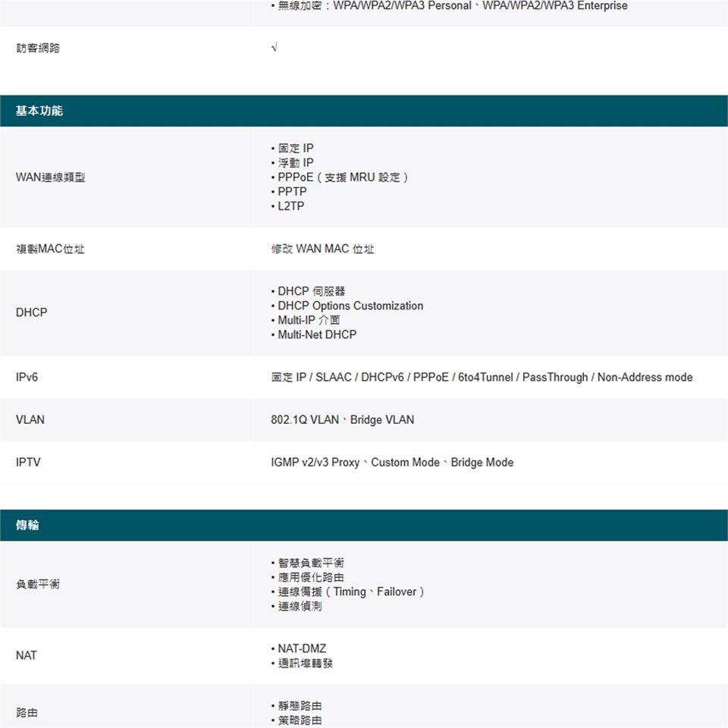Click the 複製MAC位址 row label
This screenshot has width=728, height=728.
[51, 249]
